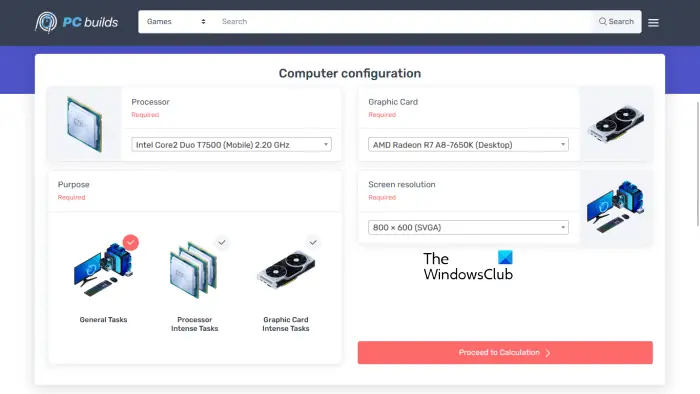Uncheck the red General Tasks checkmark
This screenshot has height=394, width=700.
130,242
